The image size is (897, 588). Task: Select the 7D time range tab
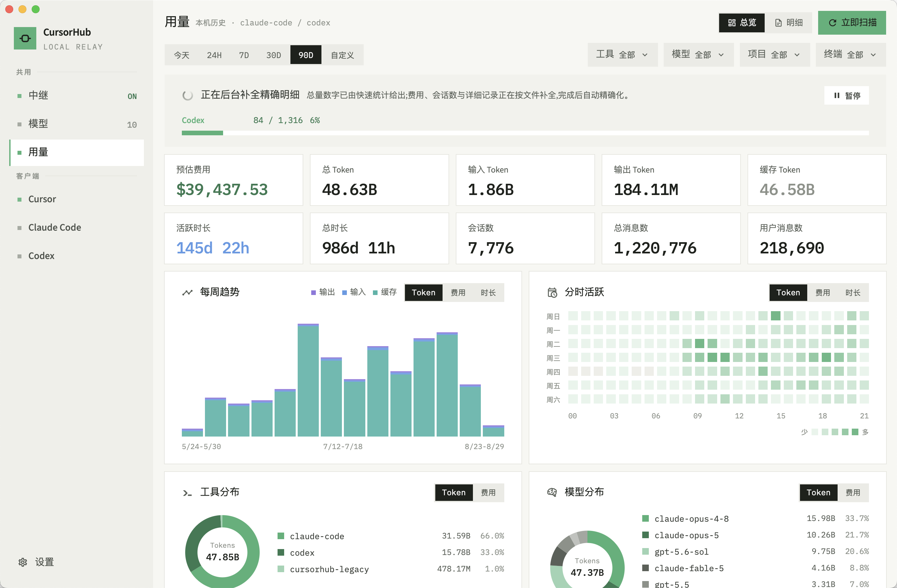[244, 55]
